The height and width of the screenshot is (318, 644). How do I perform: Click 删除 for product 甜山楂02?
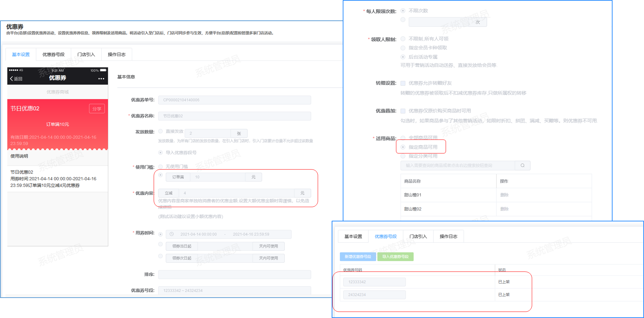504,209
